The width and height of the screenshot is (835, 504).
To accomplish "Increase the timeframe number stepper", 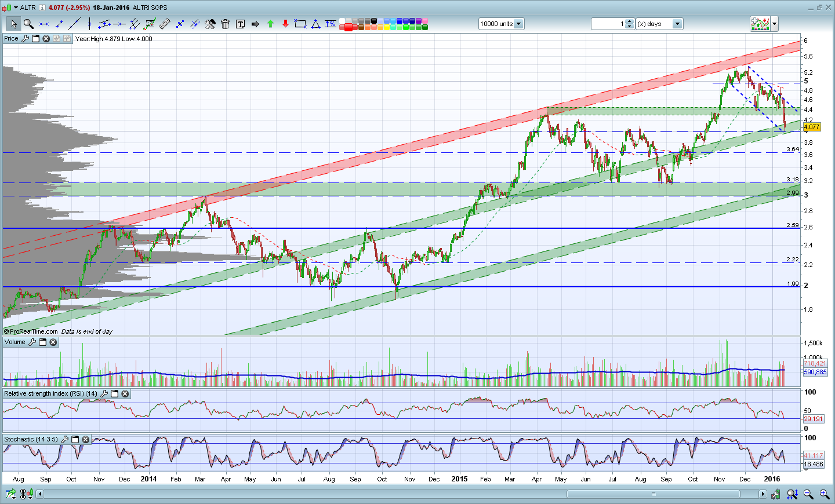I will tap(630, 21).
